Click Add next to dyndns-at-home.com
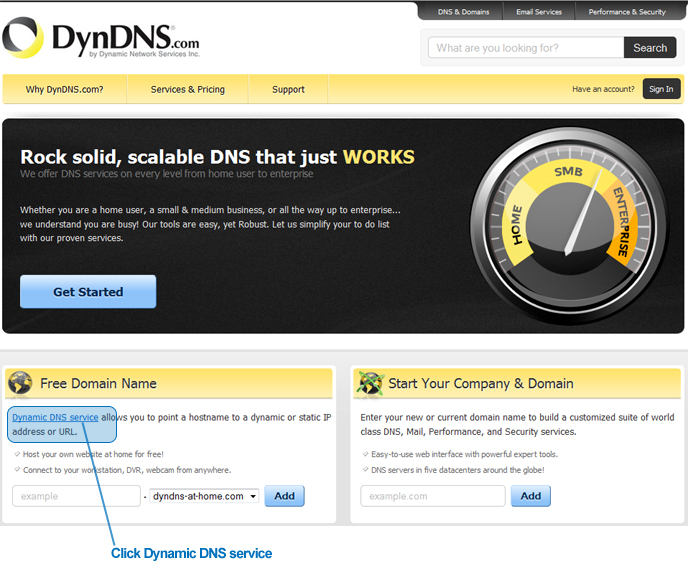This screenshot has height=579, width=688. click(x=284, y=496)
